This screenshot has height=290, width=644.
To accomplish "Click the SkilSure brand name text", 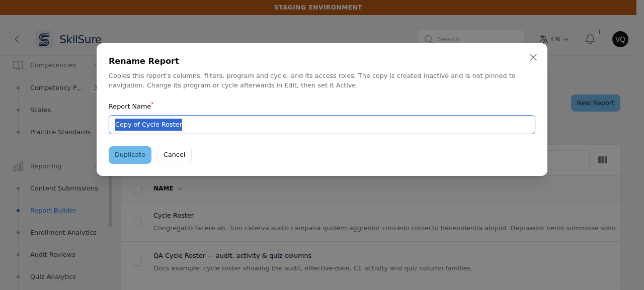I will coord(80,39).
